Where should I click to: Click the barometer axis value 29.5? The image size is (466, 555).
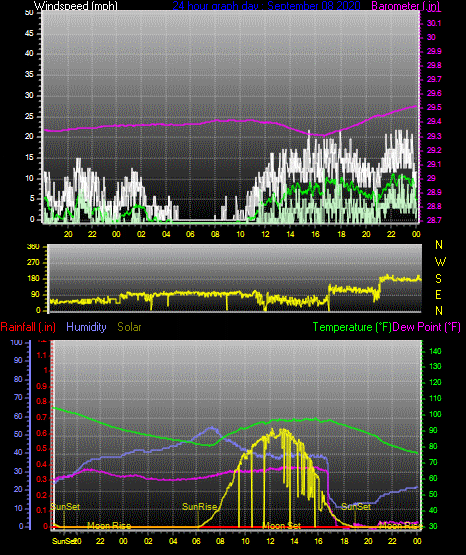(x=434, y=108)
